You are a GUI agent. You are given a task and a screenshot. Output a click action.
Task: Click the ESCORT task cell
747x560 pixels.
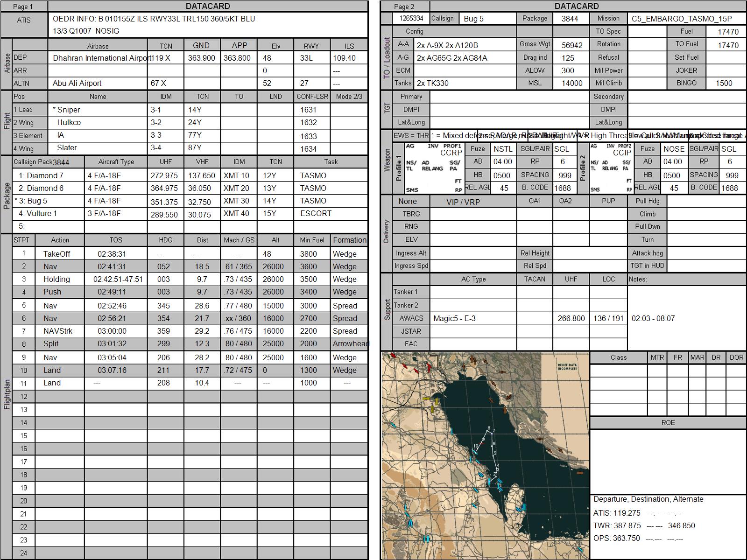(x=316, y=213)
